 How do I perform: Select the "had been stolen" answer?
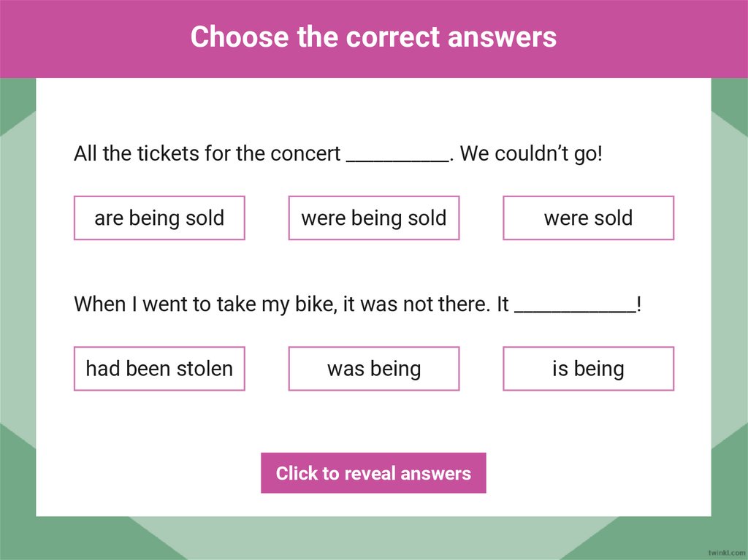click(x=159, y=369)
